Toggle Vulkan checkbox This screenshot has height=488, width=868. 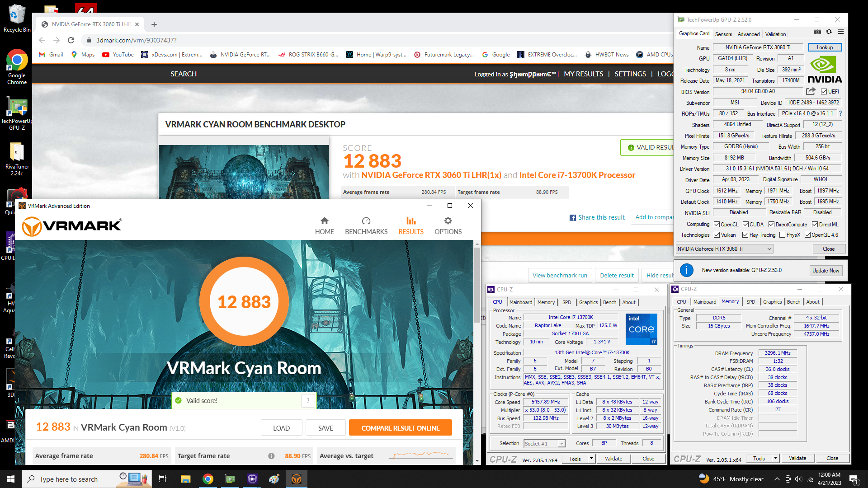717,235
